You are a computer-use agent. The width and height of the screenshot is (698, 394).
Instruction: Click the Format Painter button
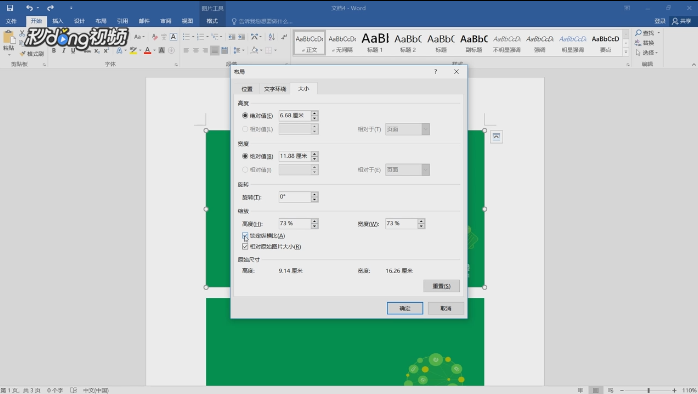click(32, 53)
